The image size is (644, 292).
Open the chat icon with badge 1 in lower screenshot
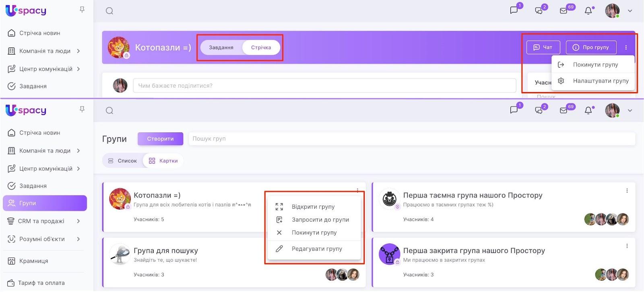click(x=514, y=110)
